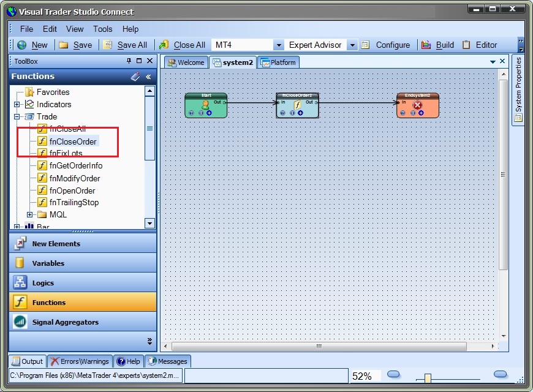Viewport: 533px width, 392px height.
Task: Click the canvas horizontal scrollbar thumb
Action: (x=319, y=346)
